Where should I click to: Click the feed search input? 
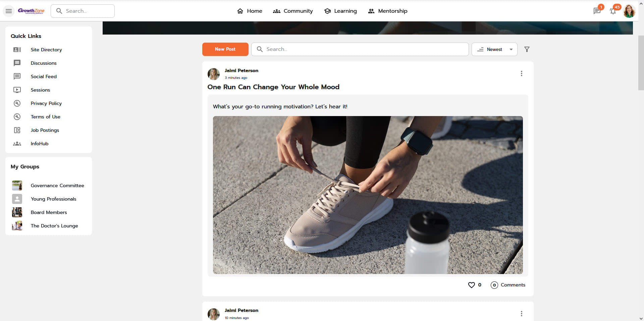pyautogui.click(x=360, y=49)
